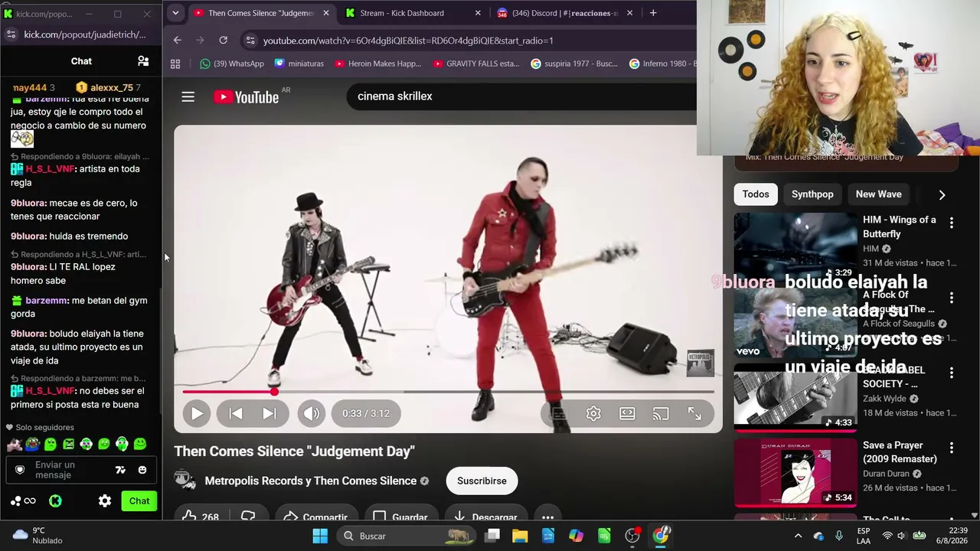Mute the video volume

pyautogui.click(x=311, y=413)
